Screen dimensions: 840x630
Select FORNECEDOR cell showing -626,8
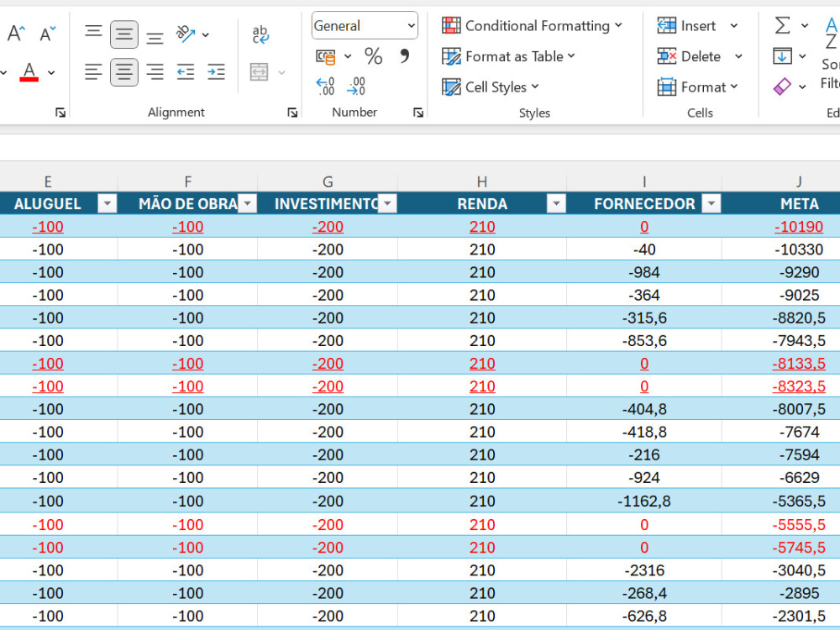(x=644, y=616)
